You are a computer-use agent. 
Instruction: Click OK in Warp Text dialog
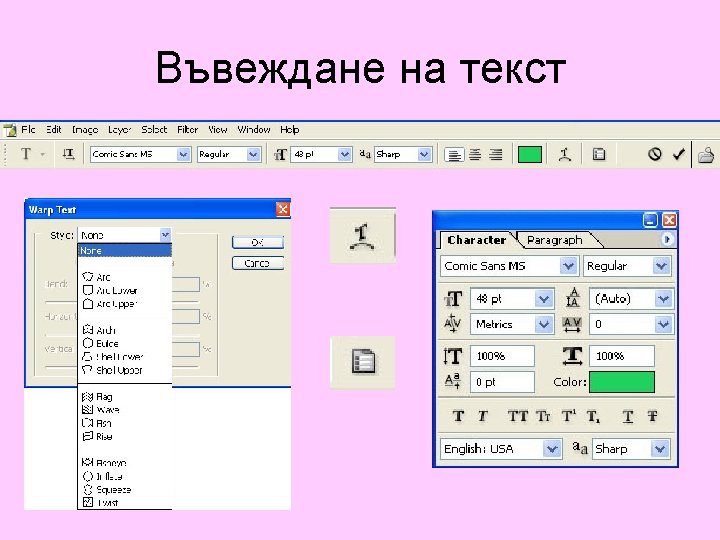click(x=258, y=242)
